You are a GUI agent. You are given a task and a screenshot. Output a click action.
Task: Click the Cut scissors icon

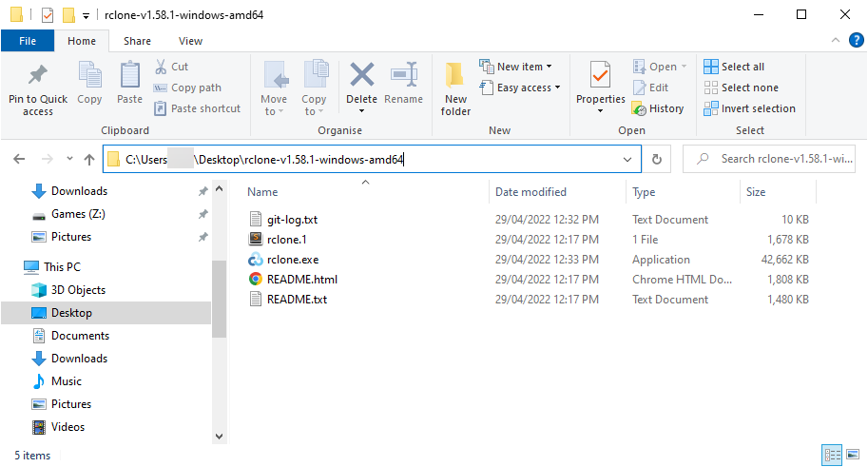coord(161,67)
